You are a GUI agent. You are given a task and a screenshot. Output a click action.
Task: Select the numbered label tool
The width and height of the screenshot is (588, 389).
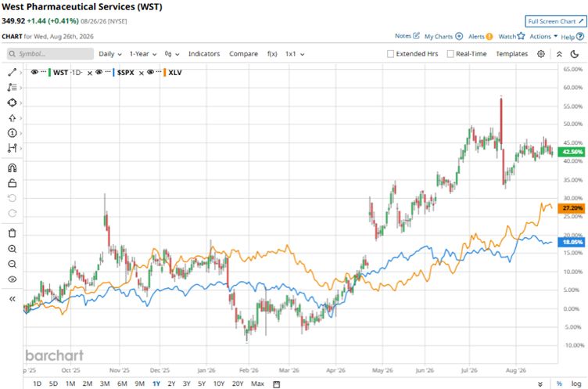pos(12,133)
